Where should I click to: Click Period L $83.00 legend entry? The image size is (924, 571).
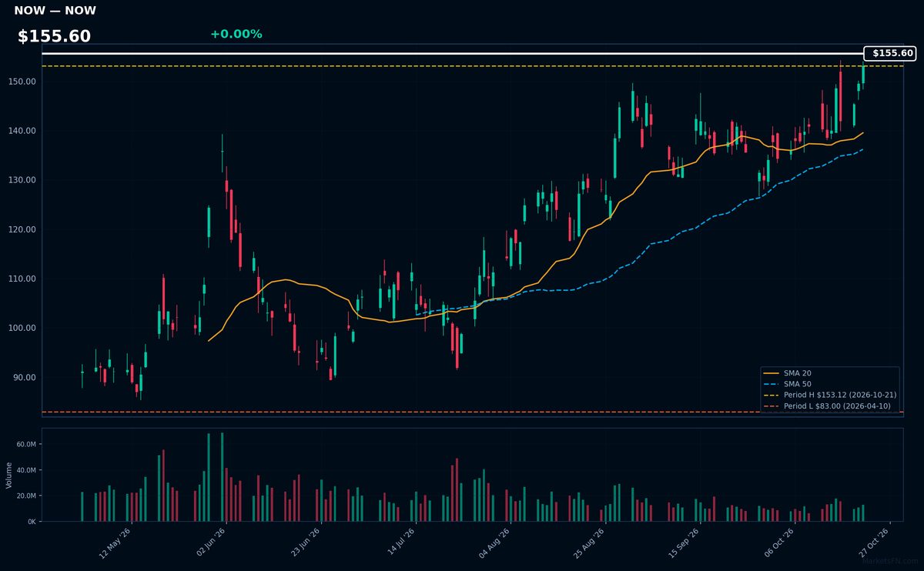829,406
